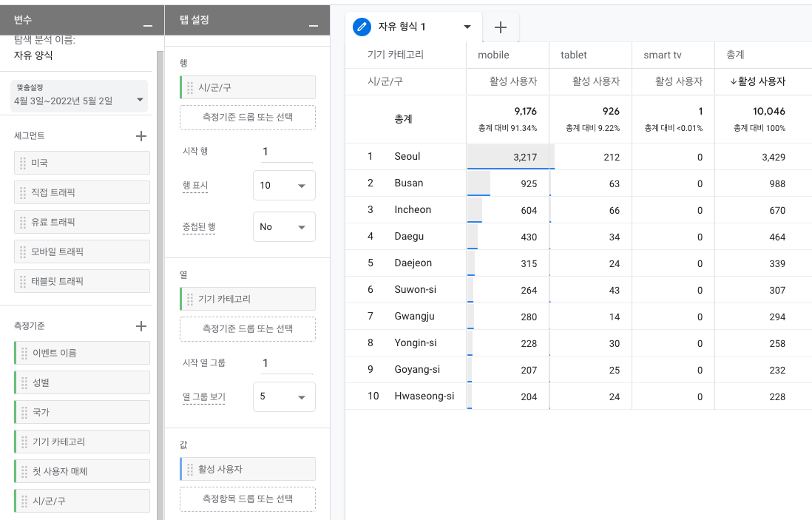Click the 시작 행 input field

(286, 152)
